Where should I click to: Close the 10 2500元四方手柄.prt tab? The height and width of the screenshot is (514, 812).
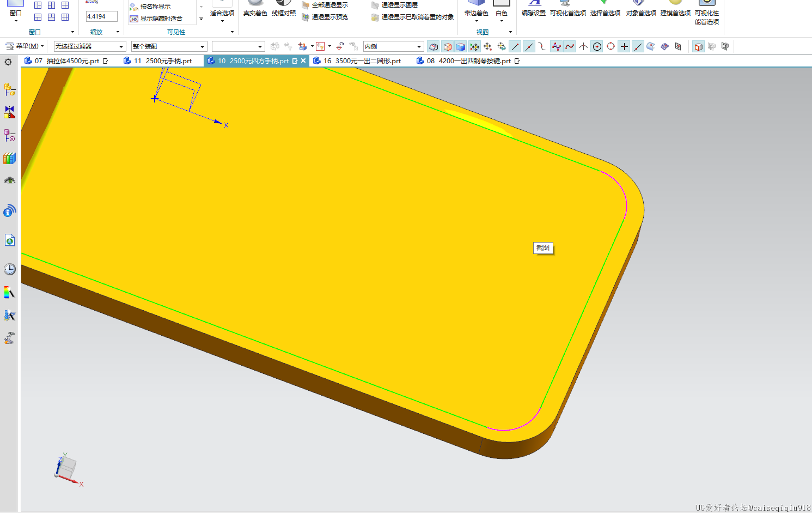point(303,61)
